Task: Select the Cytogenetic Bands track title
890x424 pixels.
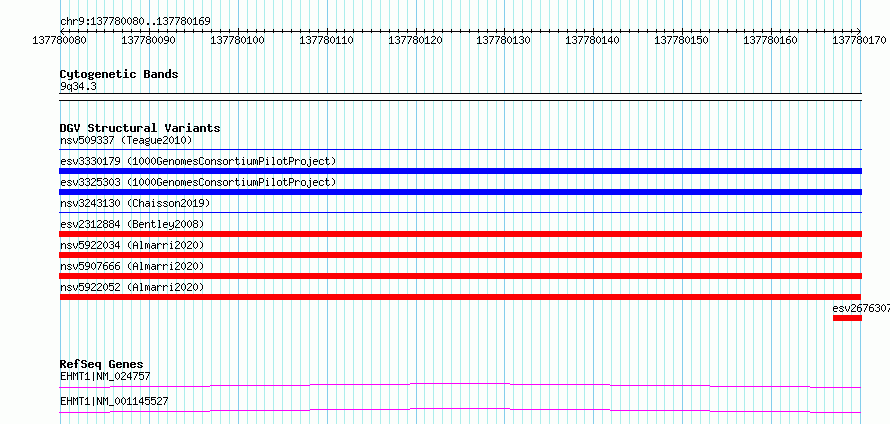Action: pos(119,74)
